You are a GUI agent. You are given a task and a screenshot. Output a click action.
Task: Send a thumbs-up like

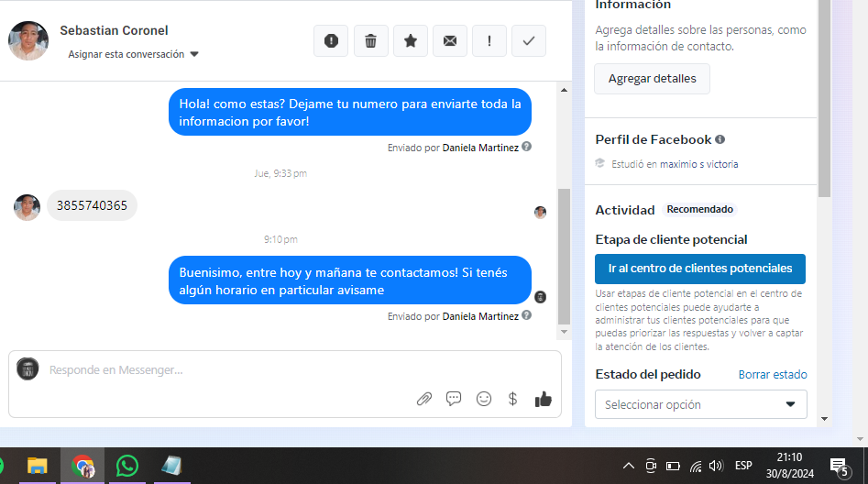544,399
